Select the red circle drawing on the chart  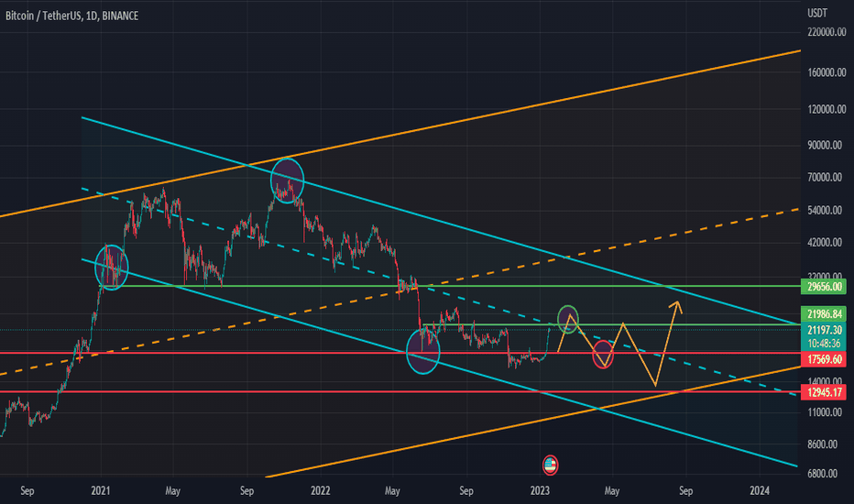pos(603,354)
